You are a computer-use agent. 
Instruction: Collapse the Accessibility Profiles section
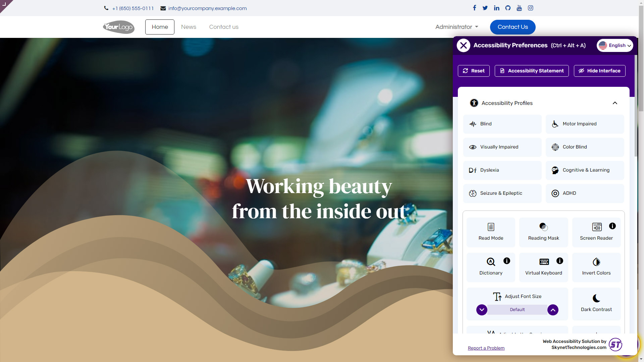614,103
